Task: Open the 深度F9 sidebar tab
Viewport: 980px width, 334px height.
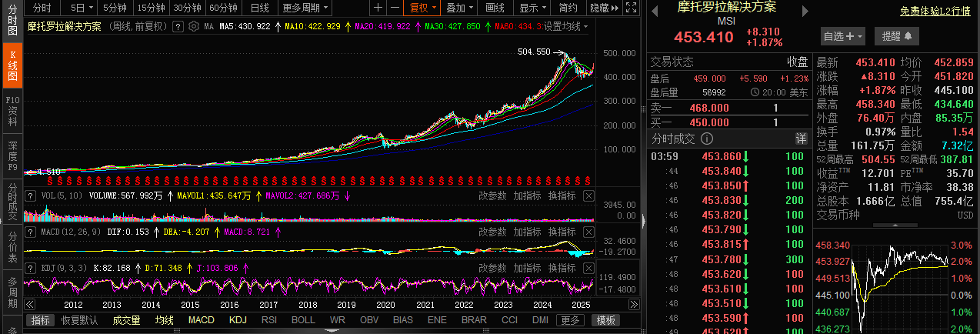Action: pyautogui.click(x=12, y=155)
